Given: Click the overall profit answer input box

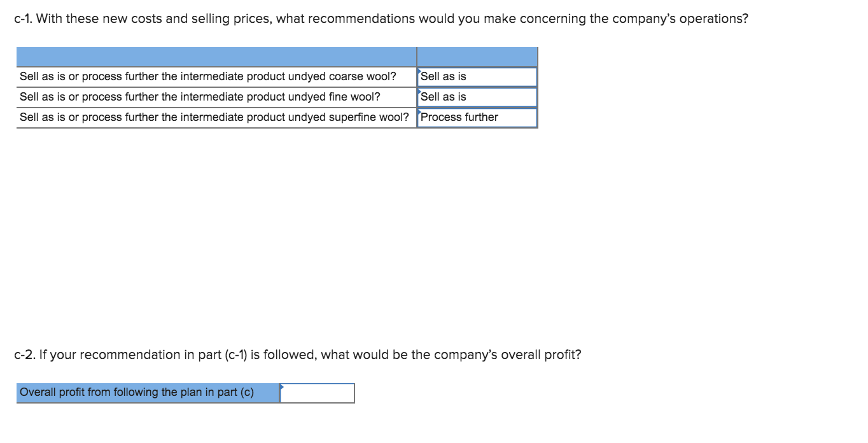Looking at the screenshot, I should pyautogui.click(x=317, y=393).
